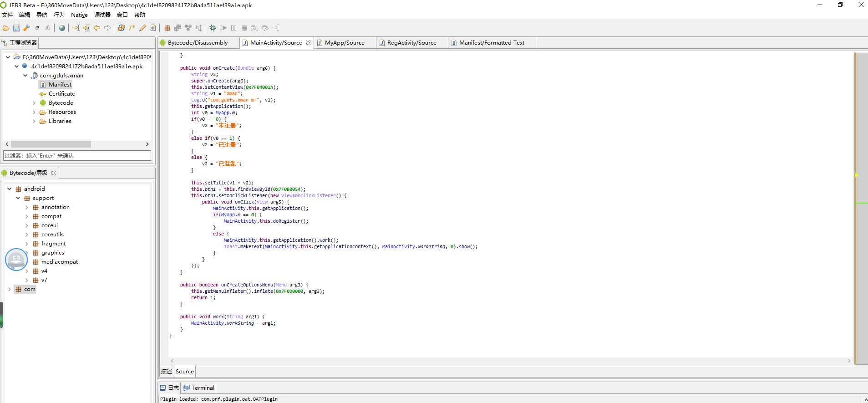Click the orange package grid toolbar icon
The image size is (868, 403).
167,28
